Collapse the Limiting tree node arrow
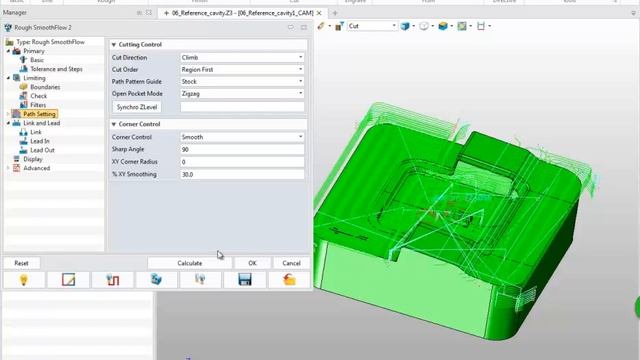 8,78
